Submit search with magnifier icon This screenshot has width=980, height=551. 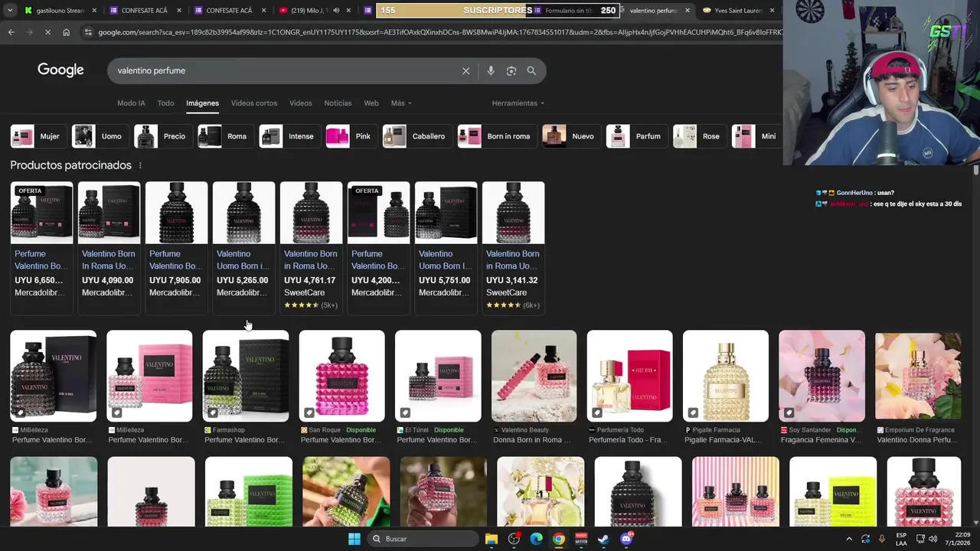coord(531,70)
